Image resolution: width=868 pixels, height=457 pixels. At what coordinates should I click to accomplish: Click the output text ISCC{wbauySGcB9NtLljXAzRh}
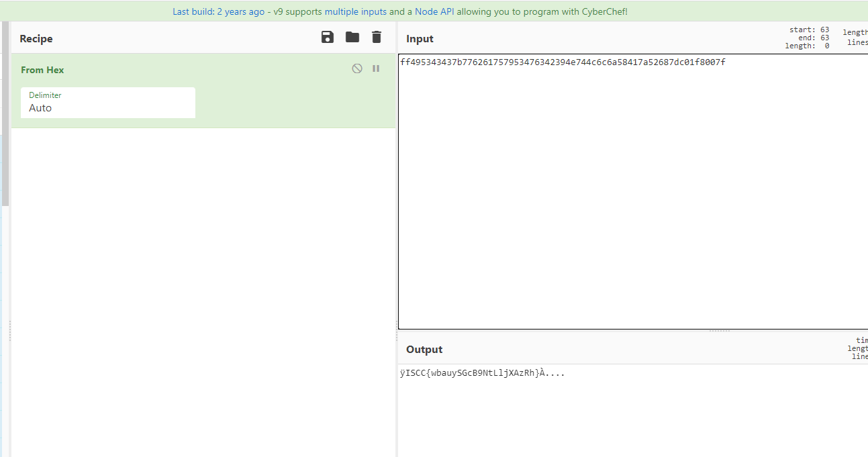tap(473, 373)
